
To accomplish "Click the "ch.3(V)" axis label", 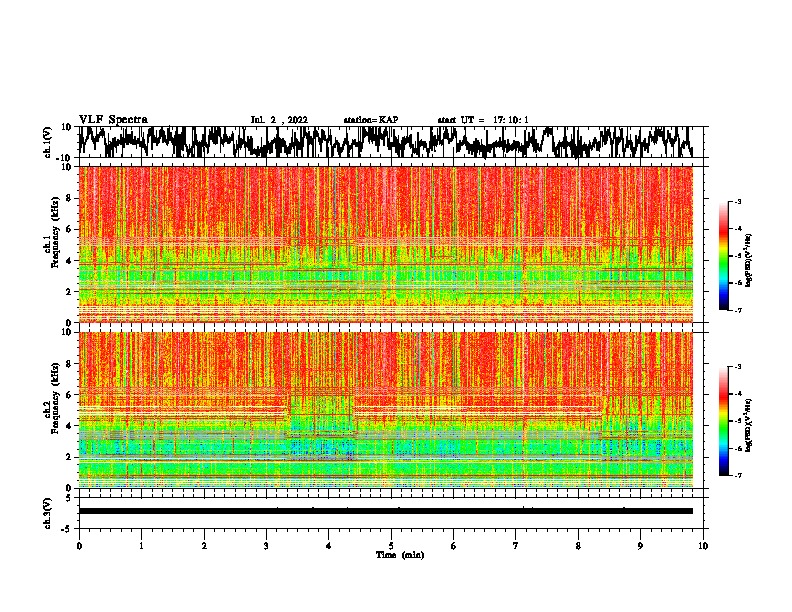I will (48, 513).
